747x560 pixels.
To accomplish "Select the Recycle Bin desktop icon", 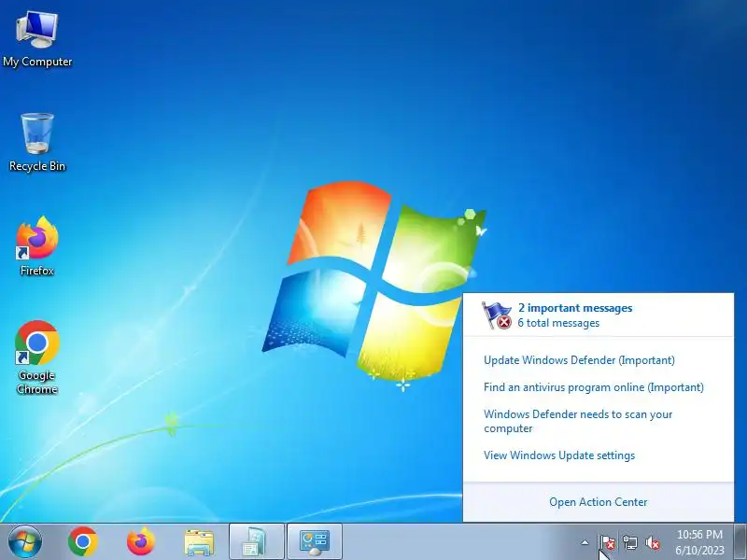I will pos(37,143).
